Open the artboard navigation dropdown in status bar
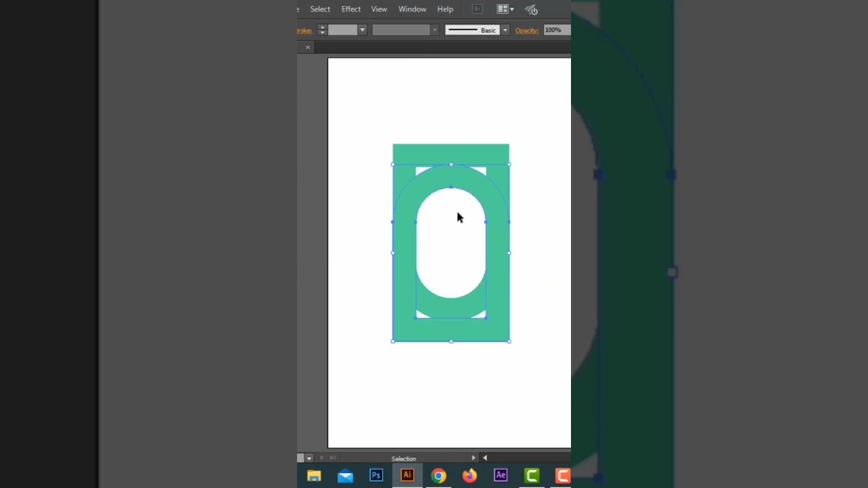This screenshot has width=868, height=488. 309,458
